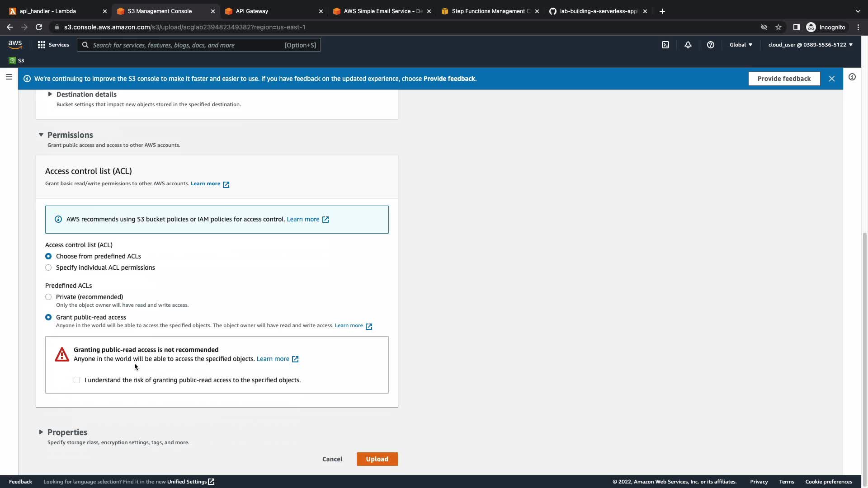Check the I understand the risk checkbox
868x488 pixels.
point(77,380)
